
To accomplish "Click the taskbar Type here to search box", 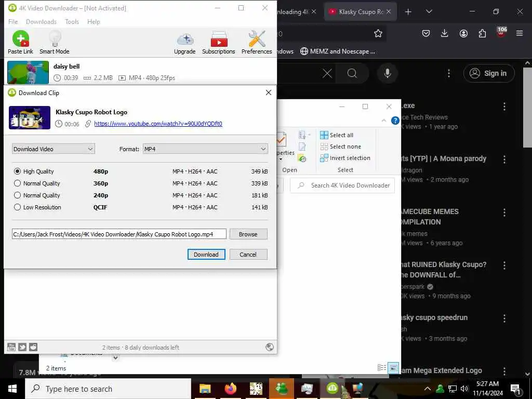I will click(x=108, y=389).
